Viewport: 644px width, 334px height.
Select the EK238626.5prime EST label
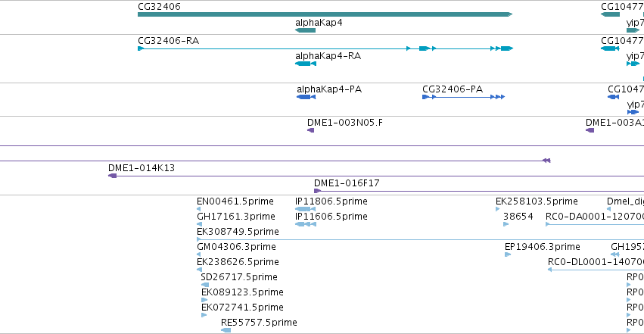click(238, 262)
